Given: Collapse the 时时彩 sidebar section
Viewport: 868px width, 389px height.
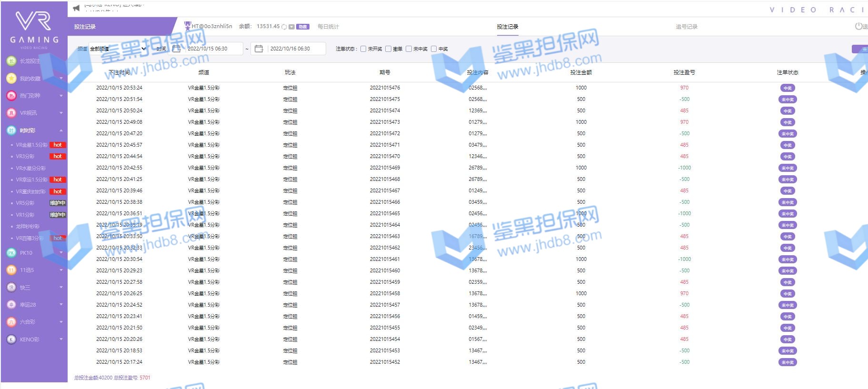Looking at the screenshot, I should click(61, 130).
